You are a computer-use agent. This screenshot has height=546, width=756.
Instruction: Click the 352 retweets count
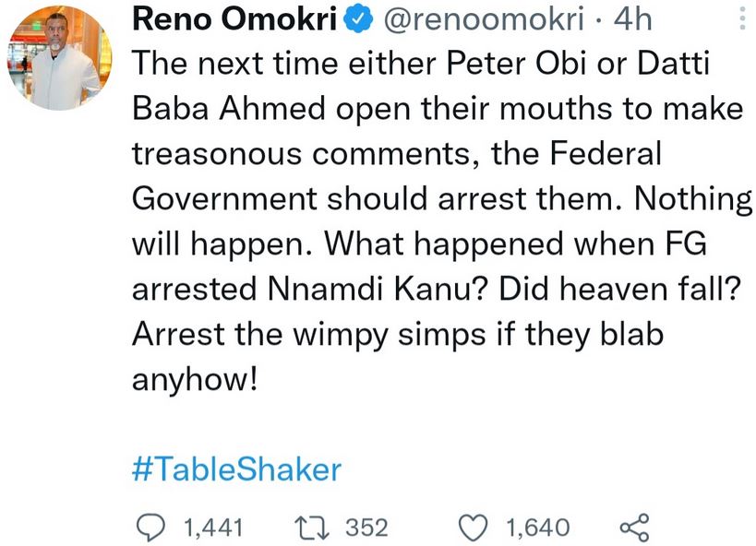(366, 528)
